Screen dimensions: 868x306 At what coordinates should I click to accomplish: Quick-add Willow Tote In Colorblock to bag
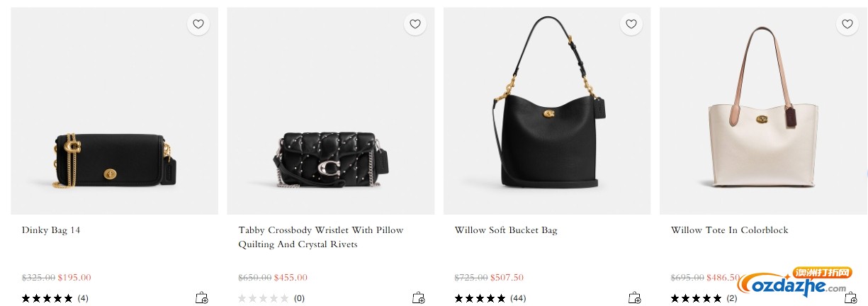pyautogui.click(x=850, y=298)
